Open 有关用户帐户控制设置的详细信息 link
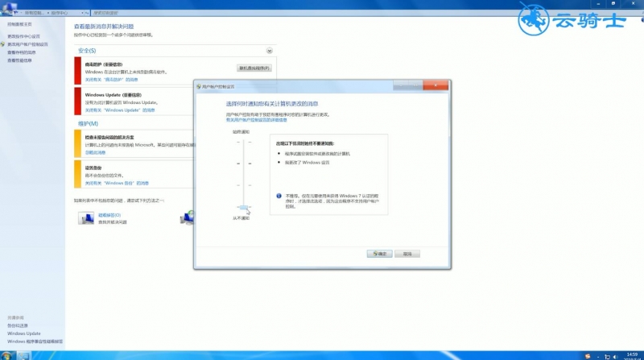The height and width of the screenshot is (360, 644). coord(256,120)
